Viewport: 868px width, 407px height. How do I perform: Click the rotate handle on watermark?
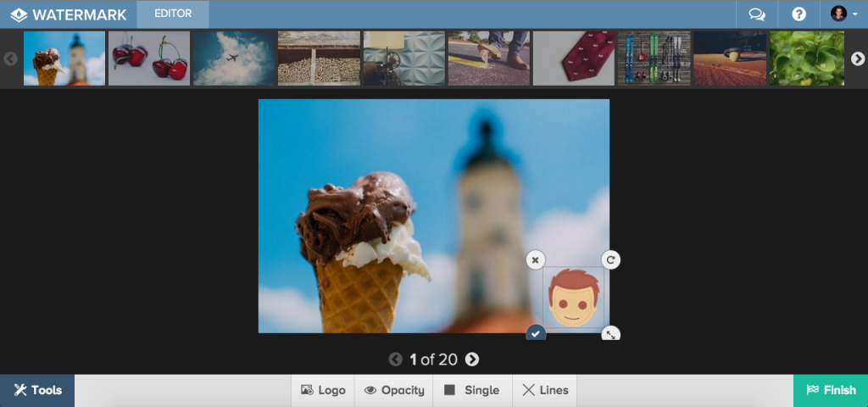[x=610, y=259]
